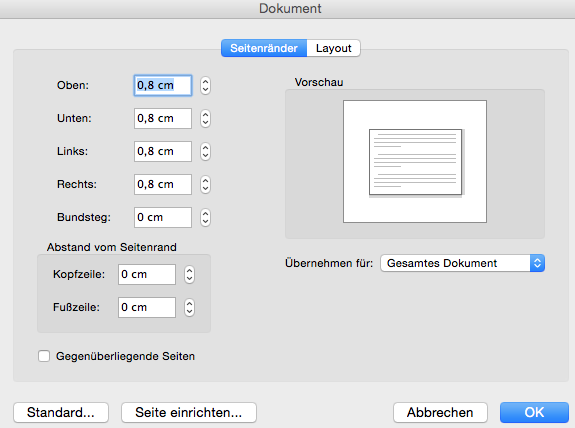Click the stepper arrows next to Links
The image size is (575, 428).
[205, 151]
